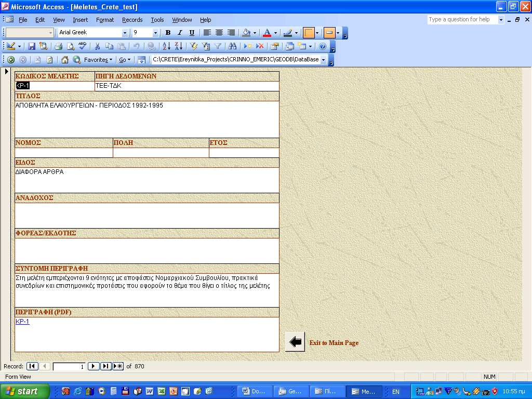Click the Web toolbar Back arrow
This screenshot has width=532, height=399.
point(11,60)
